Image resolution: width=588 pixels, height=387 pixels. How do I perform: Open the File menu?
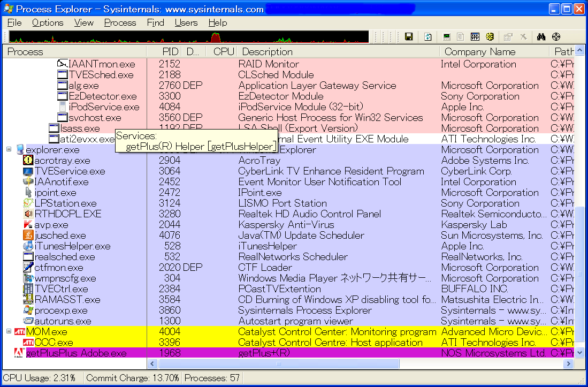(x=14, y=23)
